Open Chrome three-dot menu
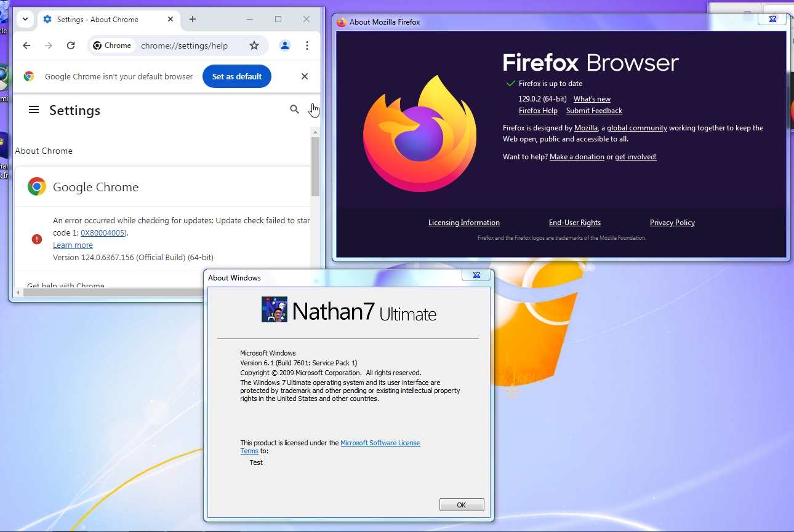The width and height of the screenshot is (794, 532). 307,46
